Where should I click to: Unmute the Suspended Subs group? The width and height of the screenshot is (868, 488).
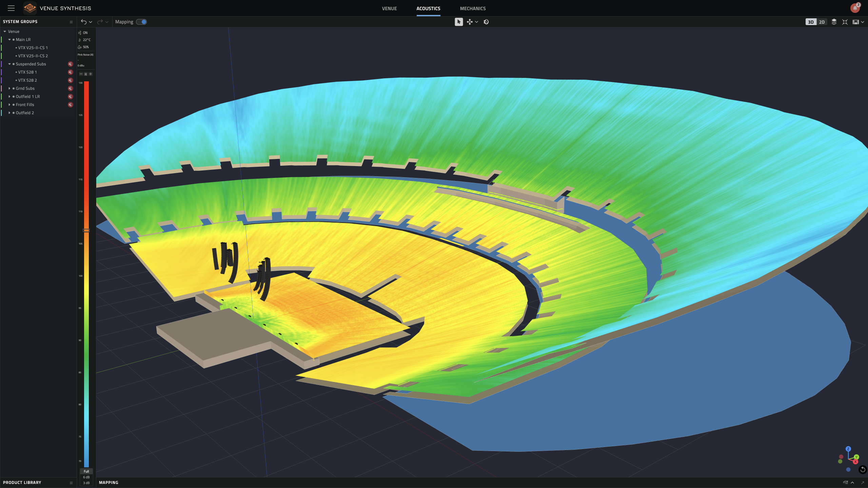click(70, 64)
